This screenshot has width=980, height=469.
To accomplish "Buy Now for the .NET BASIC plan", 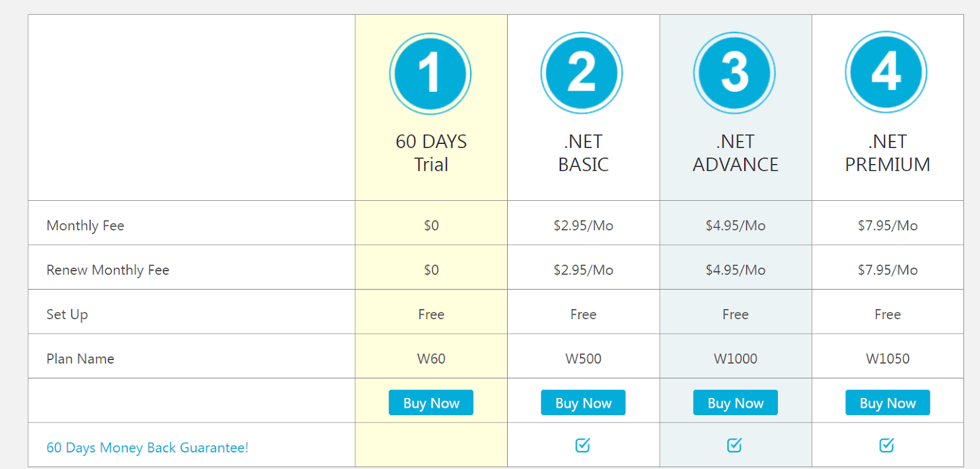I will [x=583, y=403].
